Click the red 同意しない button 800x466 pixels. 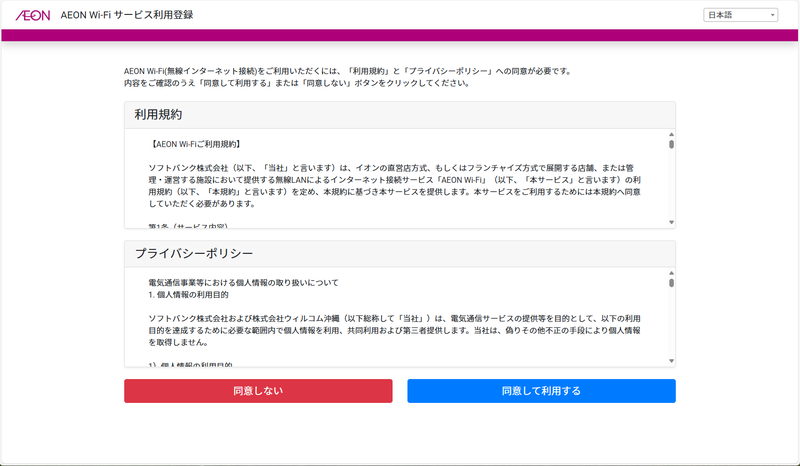[258, 391]
